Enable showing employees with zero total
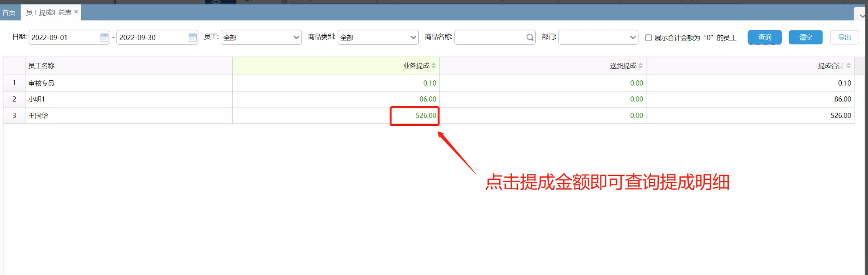This screenshot has height=275, width=868. point(649,37)
